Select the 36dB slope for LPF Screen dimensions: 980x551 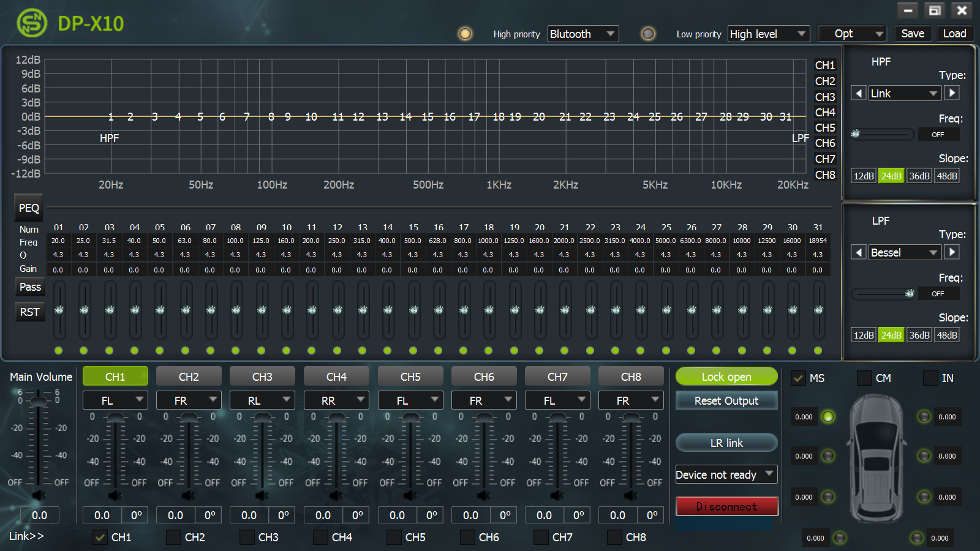pos(919,335)
